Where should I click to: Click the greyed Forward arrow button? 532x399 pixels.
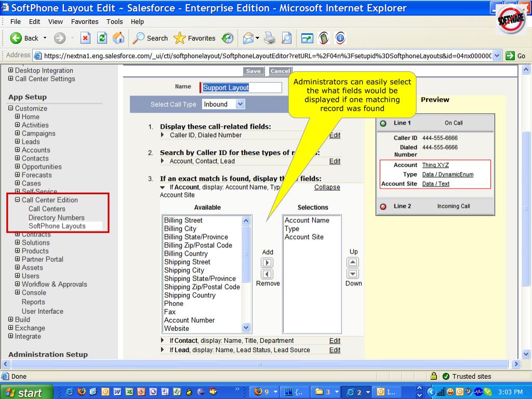tap(60, 38)
